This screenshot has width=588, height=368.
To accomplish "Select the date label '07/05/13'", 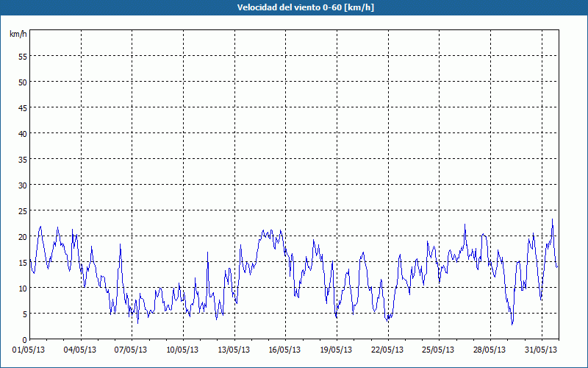I will [x=131, y=350].
